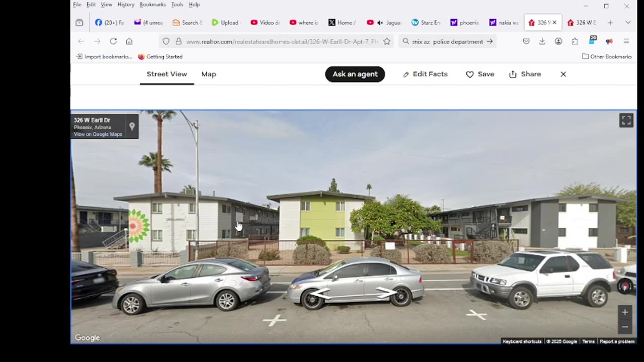Open the Tools menu
644x362 pixels.
point(177,5)
